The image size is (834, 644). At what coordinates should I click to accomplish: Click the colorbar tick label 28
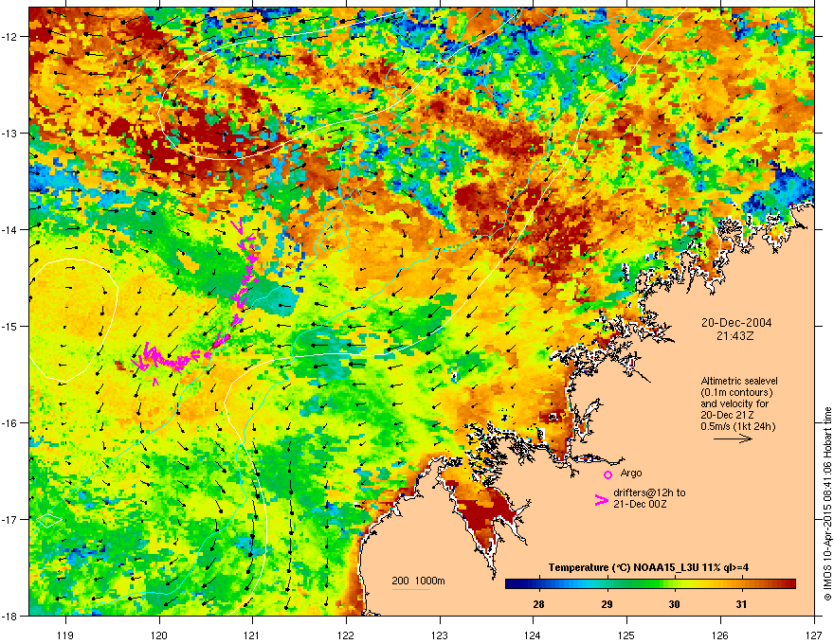tap(539, 604)
